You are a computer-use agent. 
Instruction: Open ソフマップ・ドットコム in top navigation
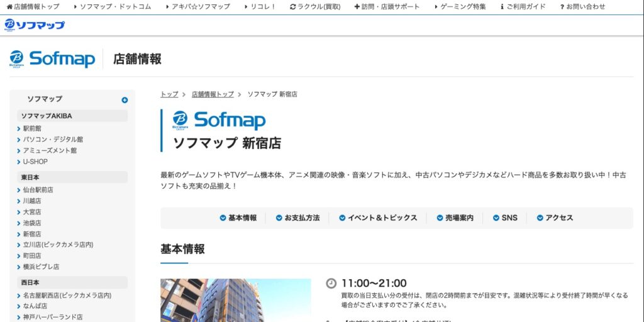click(113, 6)
